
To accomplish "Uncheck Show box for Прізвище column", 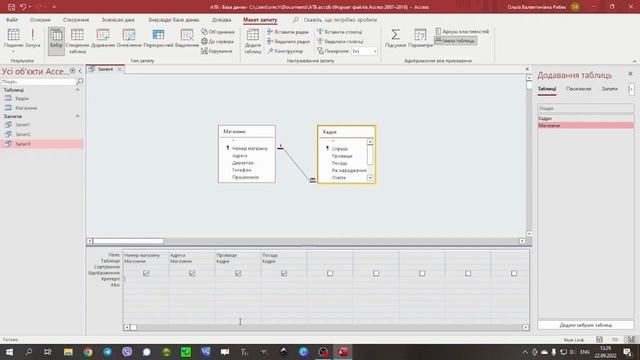I will (x=238, y=273).
